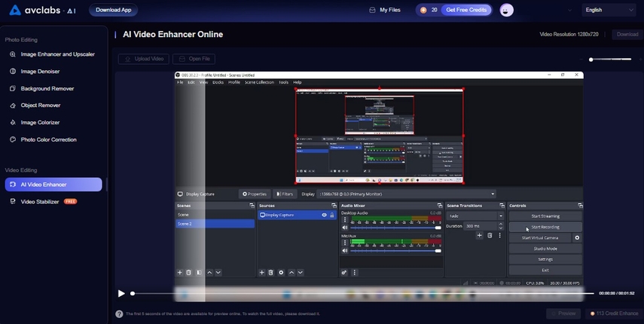Mute Desktop Audio with speaker icon
This screenshot has width=644, height=324.
click(x=345, y=228)
